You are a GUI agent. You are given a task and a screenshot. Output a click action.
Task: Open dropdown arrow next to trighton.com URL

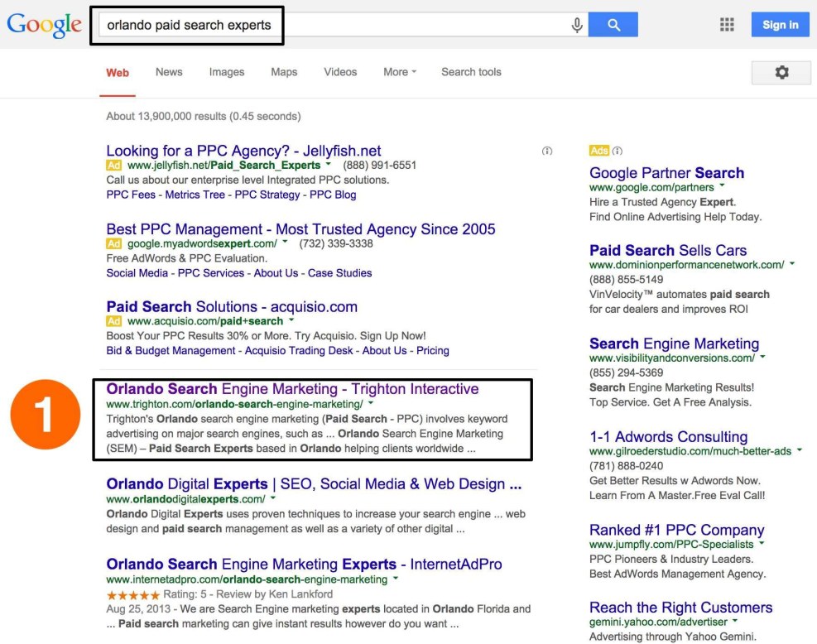coord(371,404)
